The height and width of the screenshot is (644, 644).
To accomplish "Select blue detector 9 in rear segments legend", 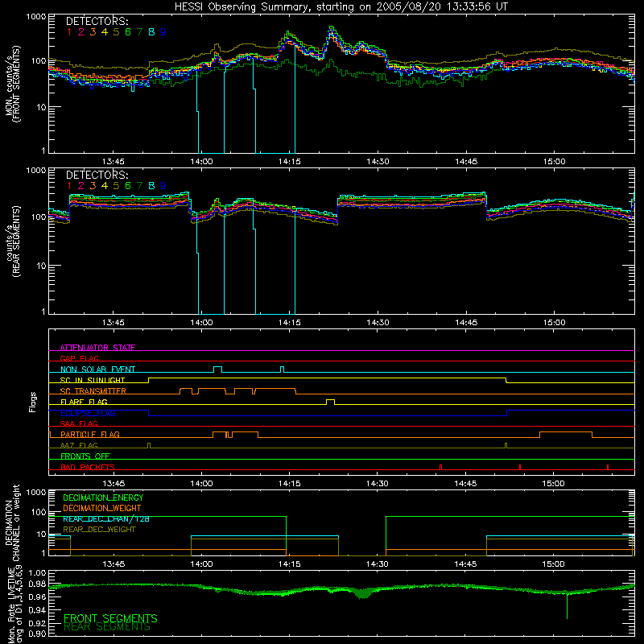I will (163, 186).
